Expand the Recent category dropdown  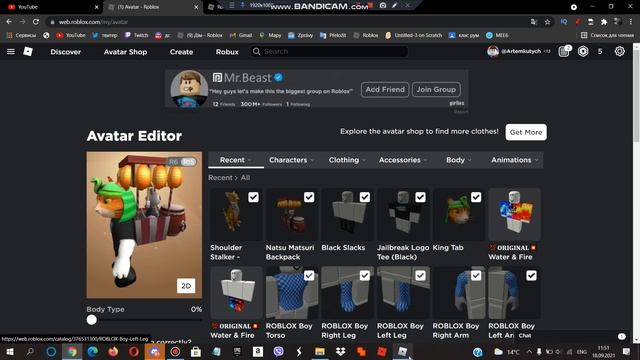click(236, 160)
